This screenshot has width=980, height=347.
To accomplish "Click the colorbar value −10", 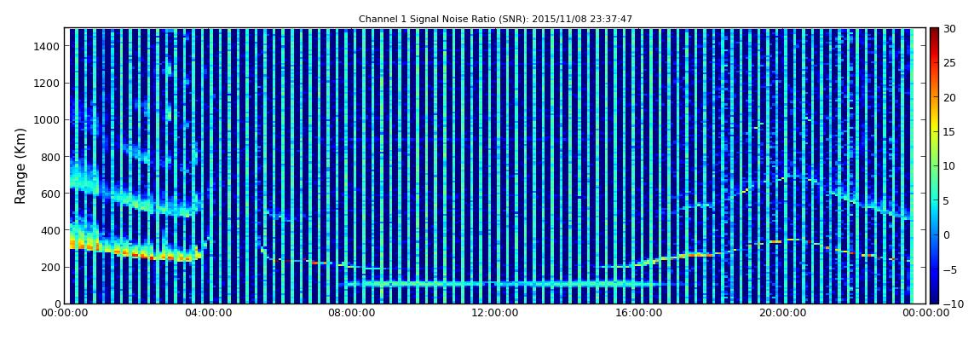I will [952, 304].
